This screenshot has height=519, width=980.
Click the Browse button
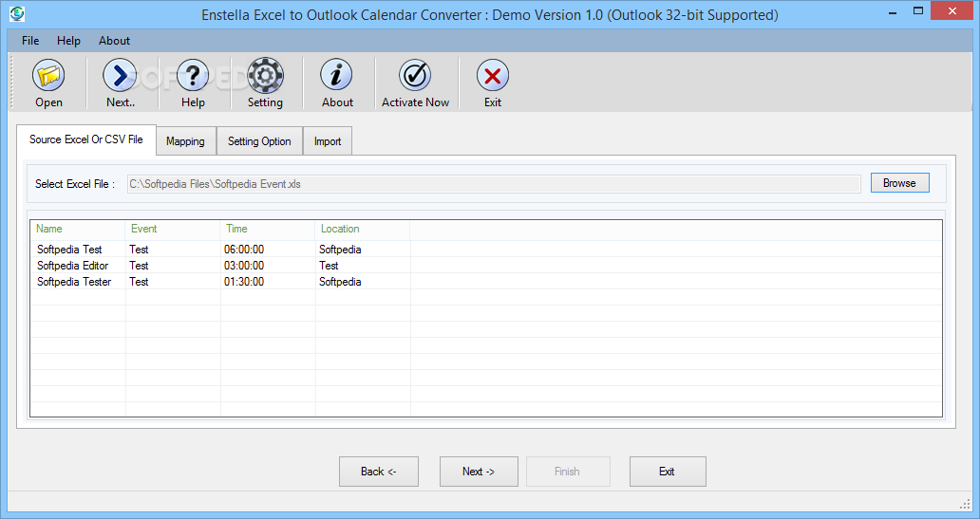900,183
